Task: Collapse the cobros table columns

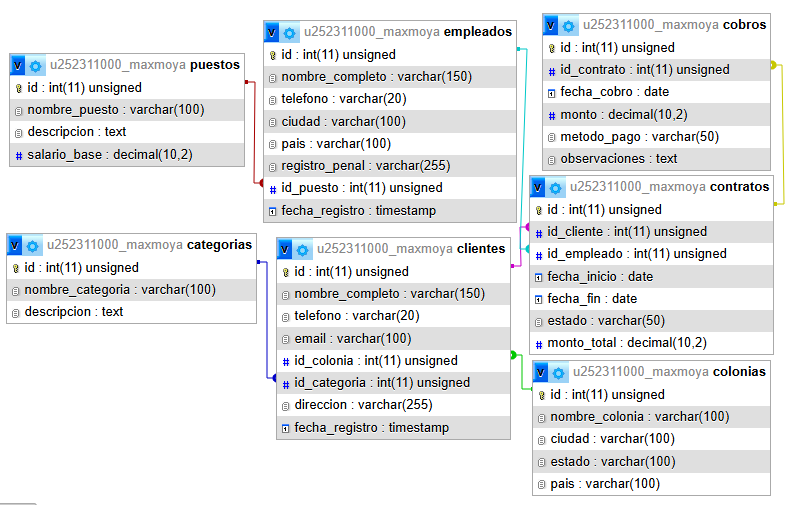Action: pos(552,25)
